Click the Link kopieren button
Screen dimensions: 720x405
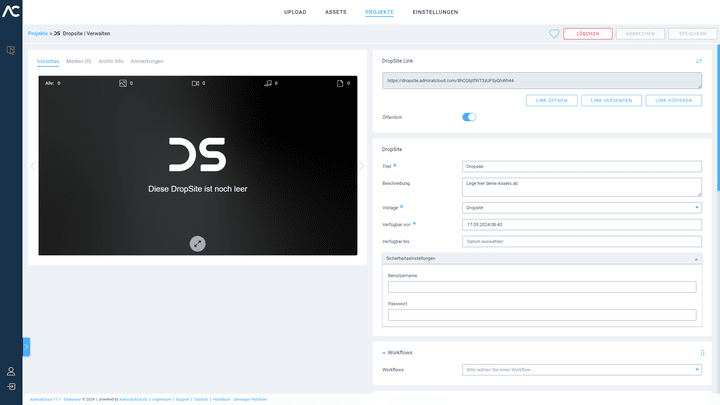click(x=673, y=101)
